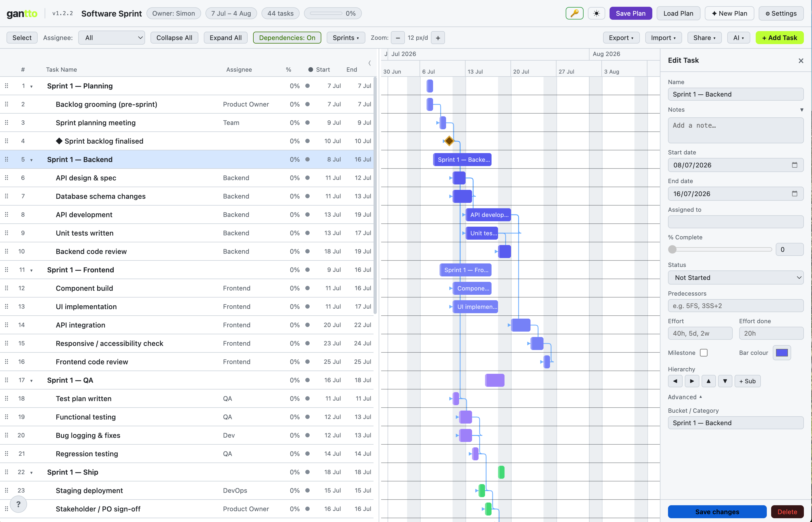The width and height of the screenshot is (812, 522).
Task: Click the Predecessors input field
Action: [735, 306]
